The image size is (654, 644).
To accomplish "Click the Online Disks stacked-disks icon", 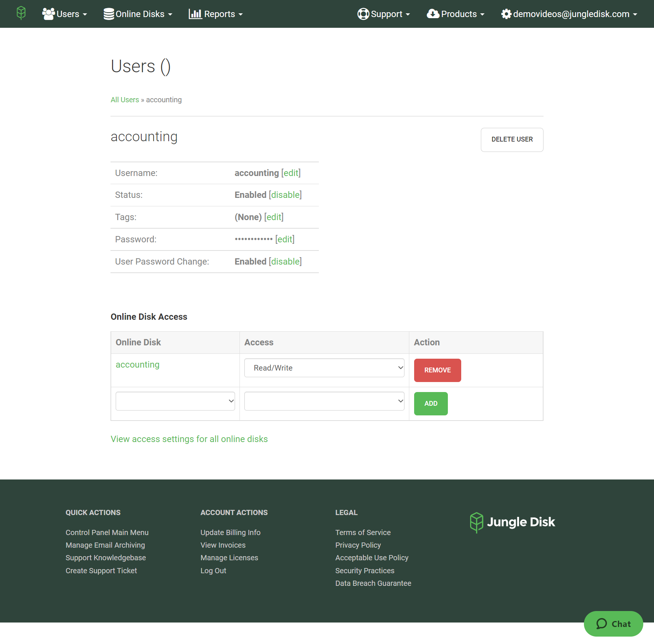I will 108,14.
